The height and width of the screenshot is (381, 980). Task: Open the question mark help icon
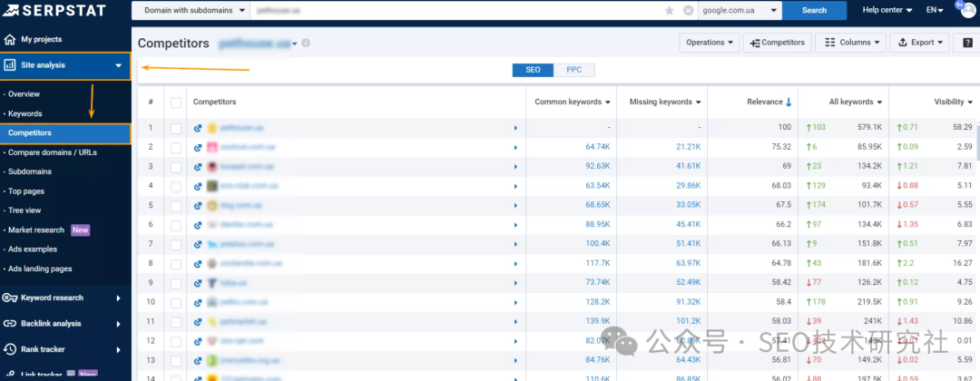pos(967,43)
